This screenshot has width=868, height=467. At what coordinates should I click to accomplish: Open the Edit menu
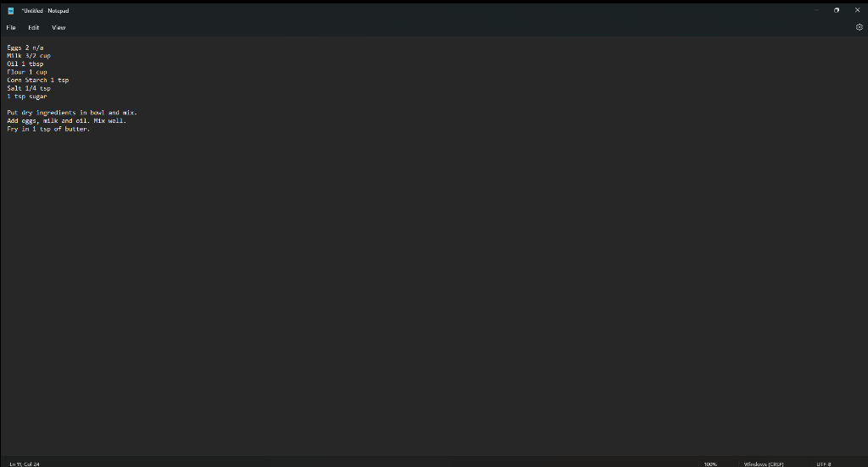point(34,27)
